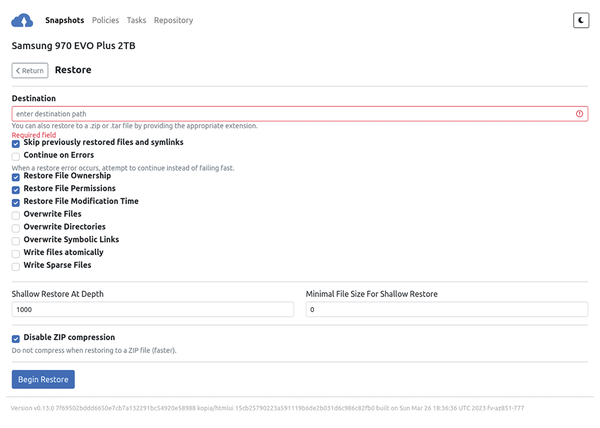Enable Continue on Errors checkbox
This screenshot has width=600, height=428.
pyautogui.click(x=16, y=156)
